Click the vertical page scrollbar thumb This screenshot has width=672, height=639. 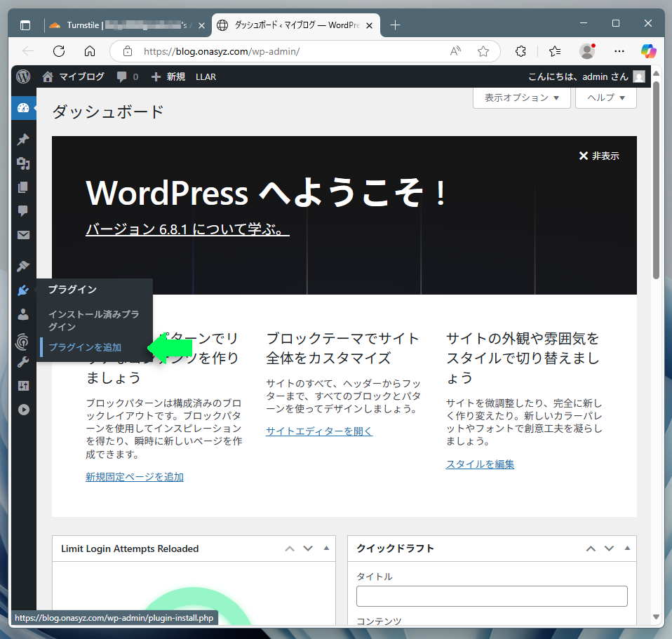(x=656, y=180)
